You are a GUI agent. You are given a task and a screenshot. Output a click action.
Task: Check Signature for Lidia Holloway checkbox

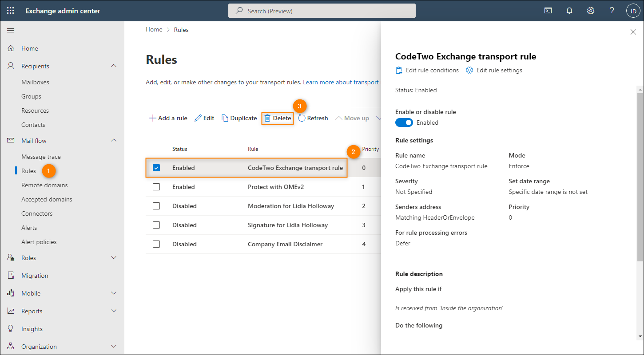156,225
